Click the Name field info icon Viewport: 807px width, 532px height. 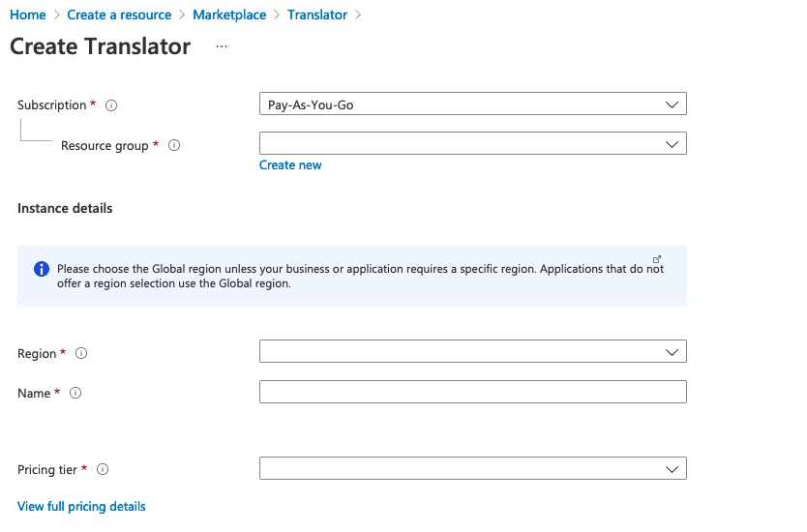(x=75, y=393)
